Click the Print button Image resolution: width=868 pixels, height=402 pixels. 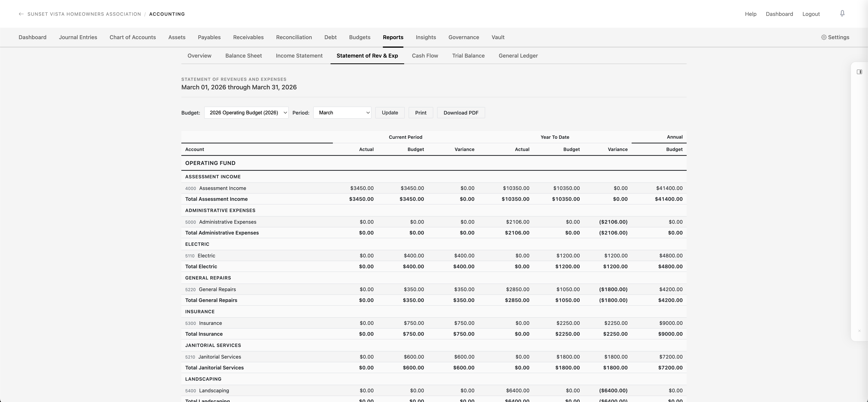click(x=420, y=113)
